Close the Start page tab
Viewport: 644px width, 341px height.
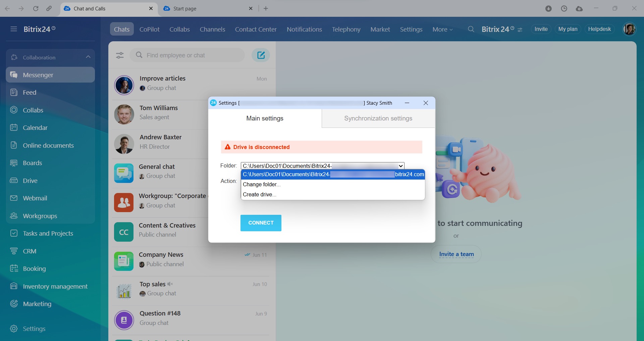point(251,8)
